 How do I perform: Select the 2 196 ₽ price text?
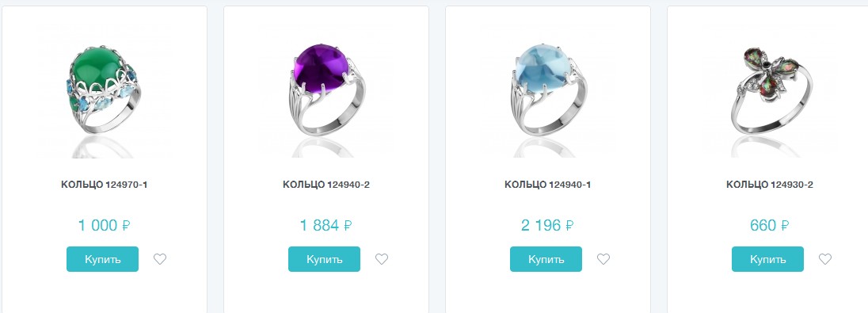(x=547, y=226)
